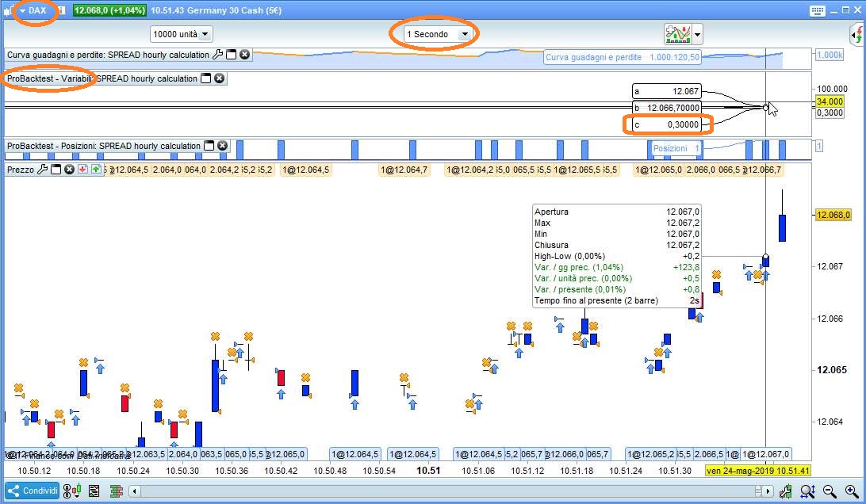Open the 10000 unità dropdown

coord(181,34)
